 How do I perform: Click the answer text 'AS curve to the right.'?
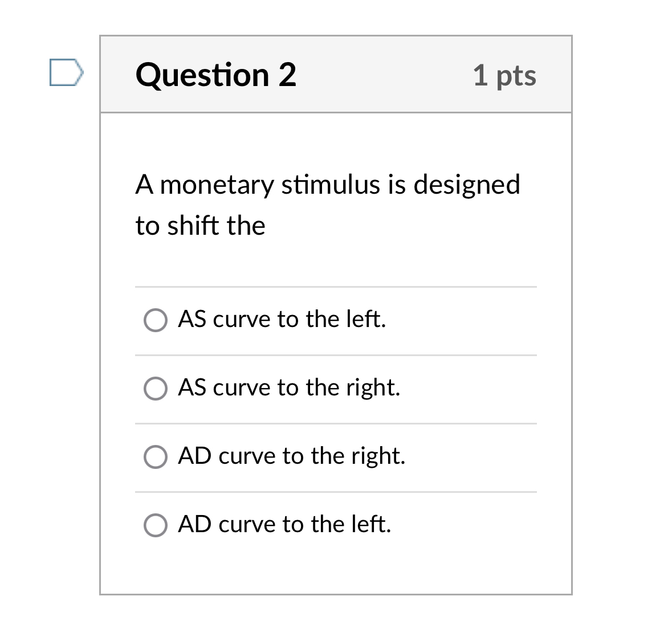tap(290, 388)
